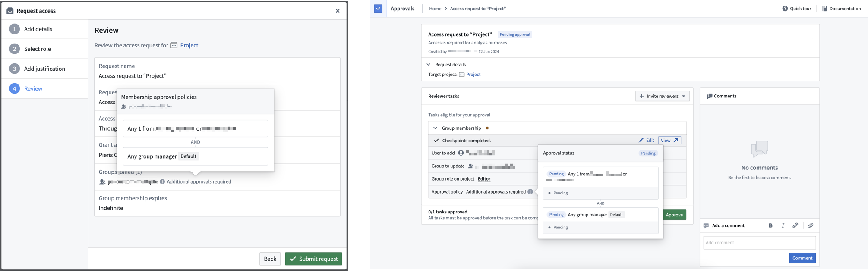This screenshot has width=868, height=272.
Task: Insert a link in comment
Action: pos(795,225)
